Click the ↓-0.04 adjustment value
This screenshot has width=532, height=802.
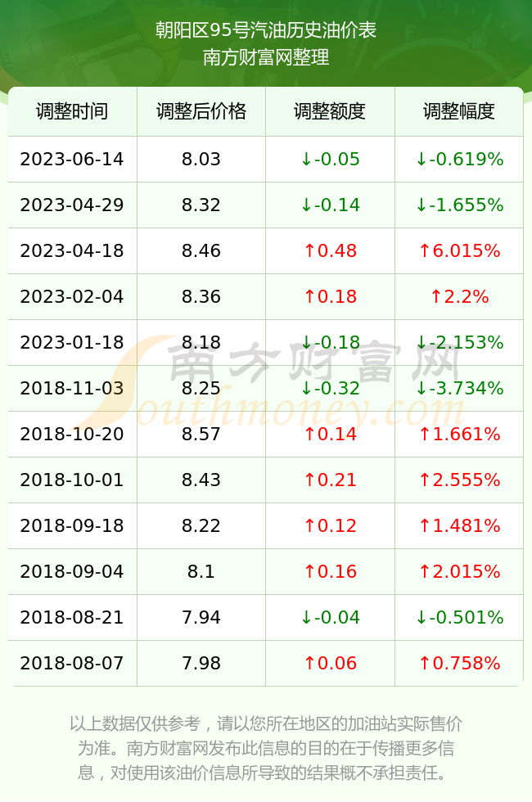pos(330,617)
